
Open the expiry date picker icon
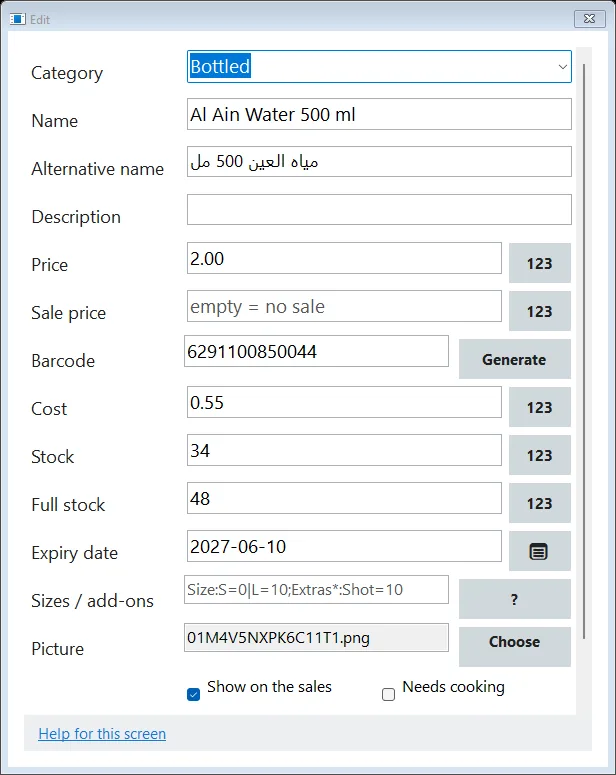tap(540, 551)
